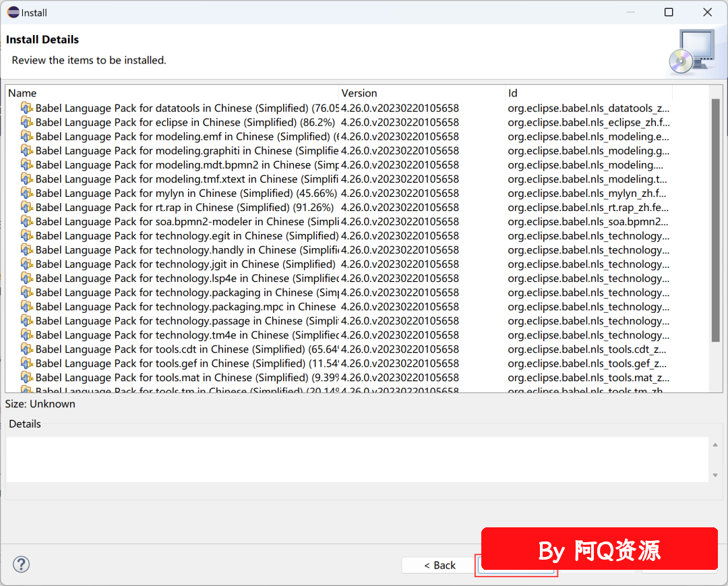Click the technology.handly language pack row icon
The image size is (728, 586).
click(x=27, y=250)
